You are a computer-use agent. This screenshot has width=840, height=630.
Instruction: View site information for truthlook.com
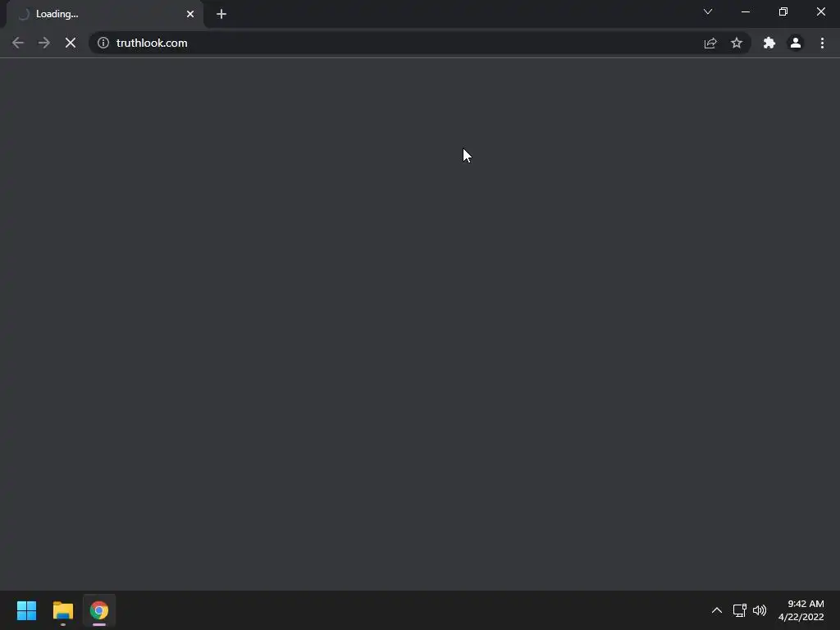coord(103,43)
